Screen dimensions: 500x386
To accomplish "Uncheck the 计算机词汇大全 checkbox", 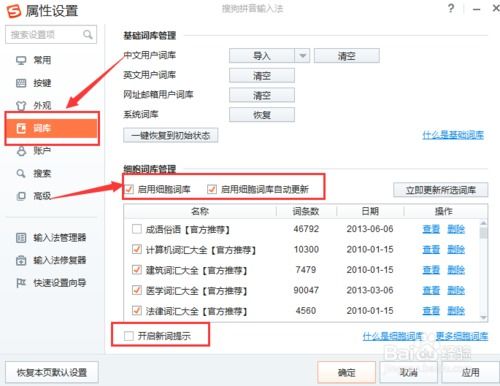I will [x=137, y=249].
